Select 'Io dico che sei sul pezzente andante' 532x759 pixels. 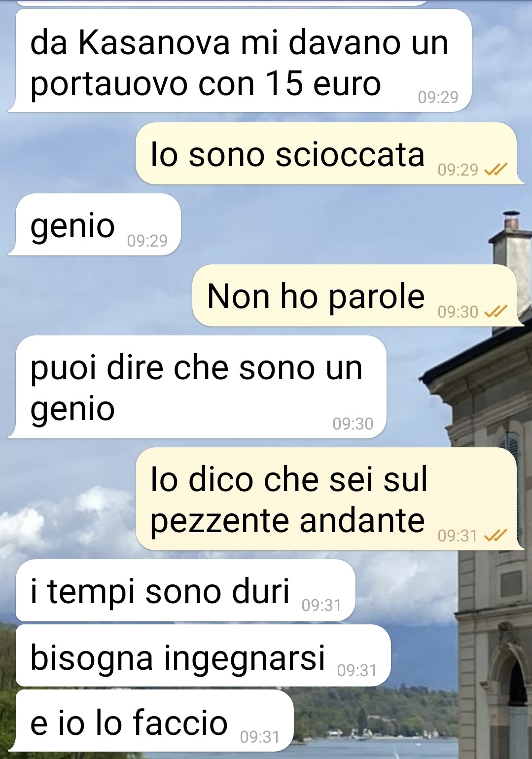[329, 499]
